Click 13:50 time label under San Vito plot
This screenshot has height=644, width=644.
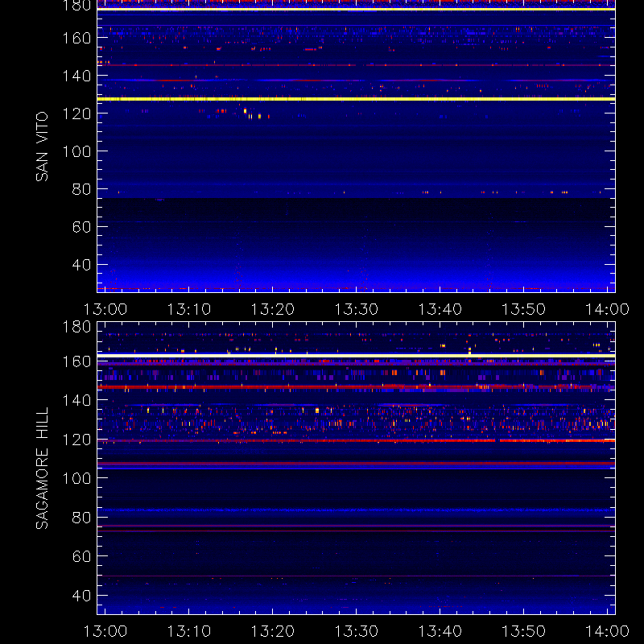[x=524, y=309]
